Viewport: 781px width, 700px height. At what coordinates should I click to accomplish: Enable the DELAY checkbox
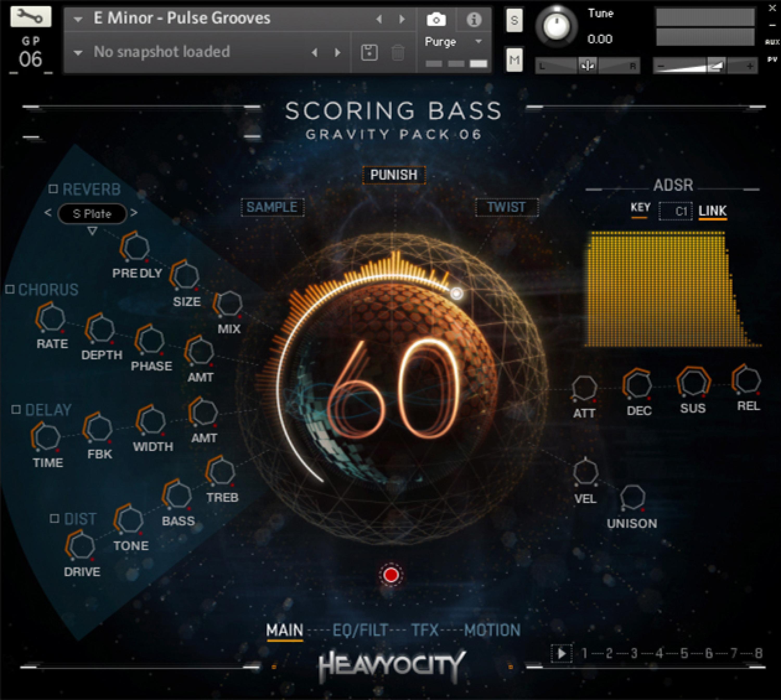[16, 410]
